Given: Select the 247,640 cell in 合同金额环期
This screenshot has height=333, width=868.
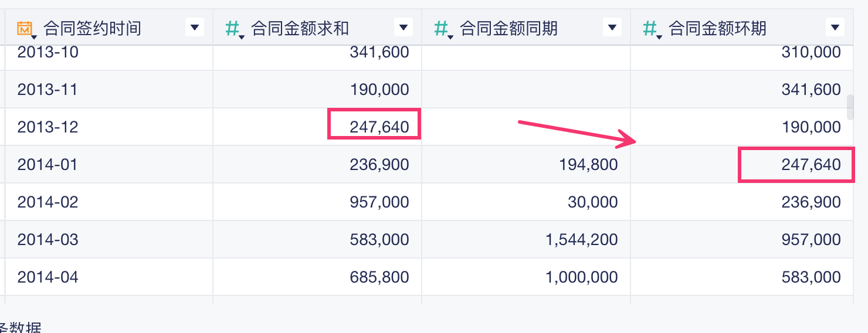Looking at the screenshot, I should pyautogui.click(x=811, y=165).
